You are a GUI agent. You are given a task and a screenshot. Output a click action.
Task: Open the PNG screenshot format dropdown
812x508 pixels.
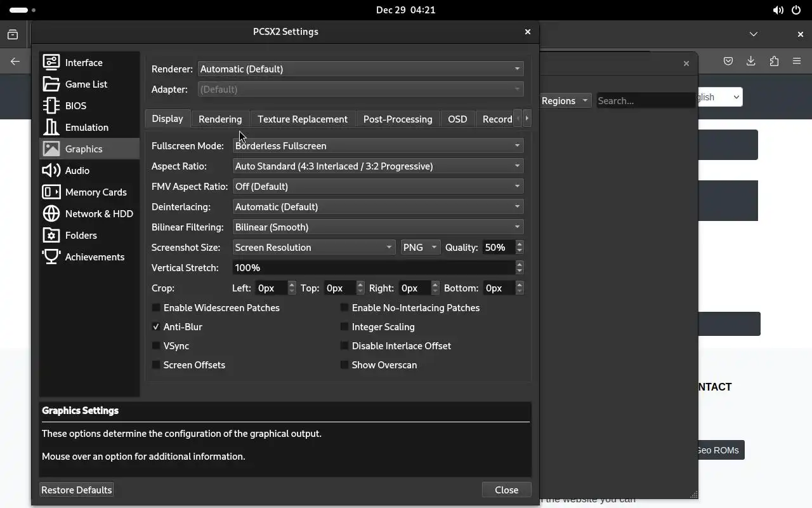coord(421,247)
